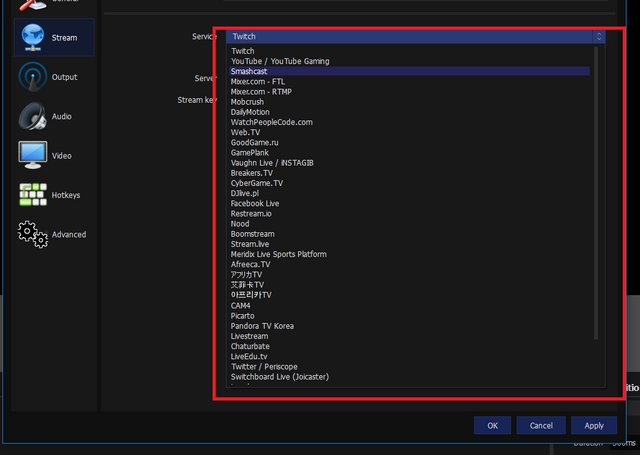
Task: Click the Apply button
Action: (x=594, y=425)
